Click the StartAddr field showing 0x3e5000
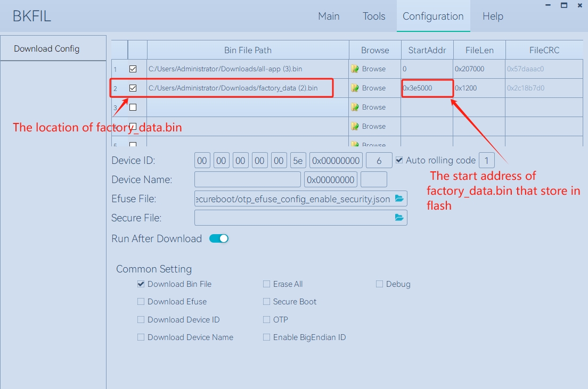The height and width of the screenshot is (389, 588). (x=427, y=88)
